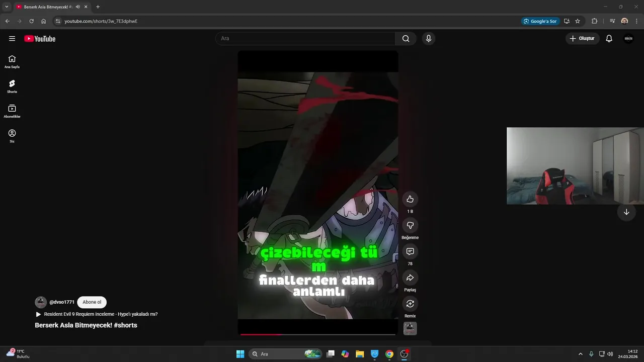644x362 pixels.
Task: Open the sound thumbnail below Remix
Action: [x=410, y=328]
